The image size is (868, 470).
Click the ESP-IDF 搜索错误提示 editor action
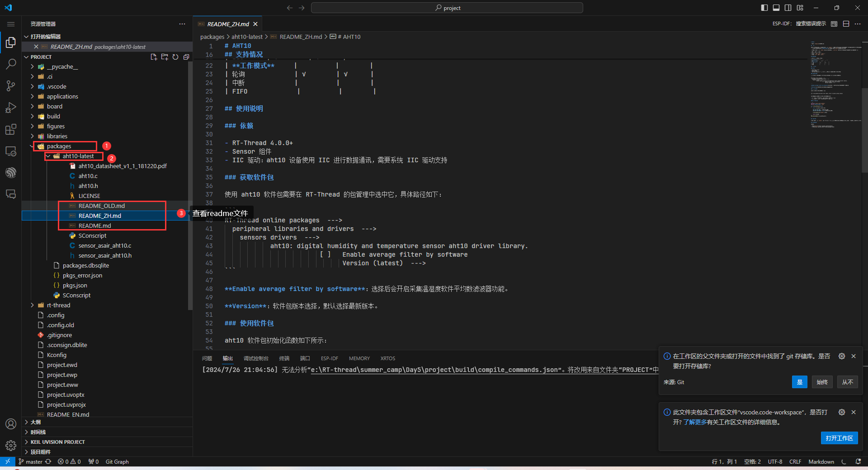click(799, 24)
